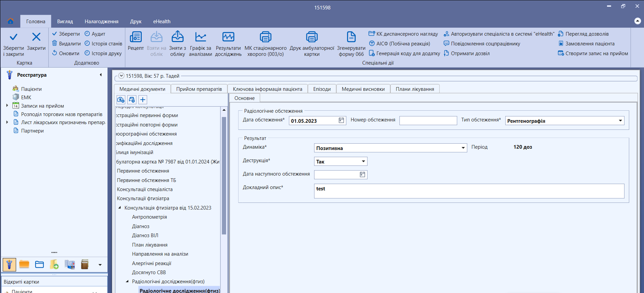Open Замовлення пацієнта

pyautogui.click(x=586, y=43)
